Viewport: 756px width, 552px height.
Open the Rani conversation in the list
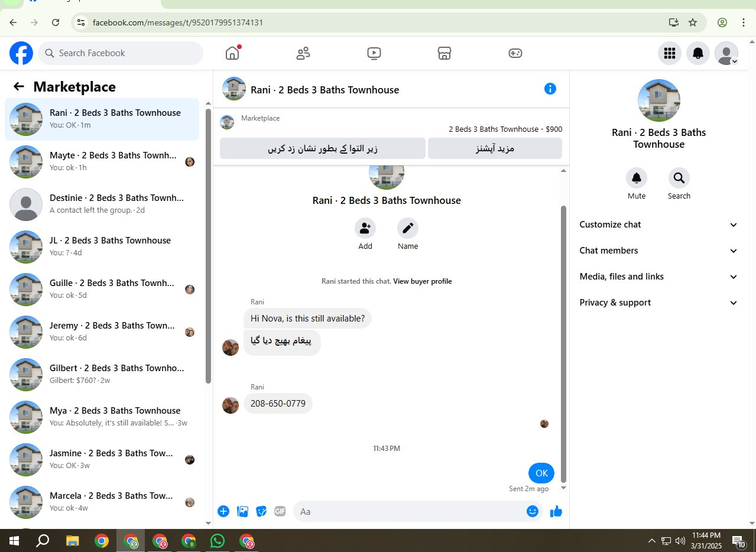point(102,119)
